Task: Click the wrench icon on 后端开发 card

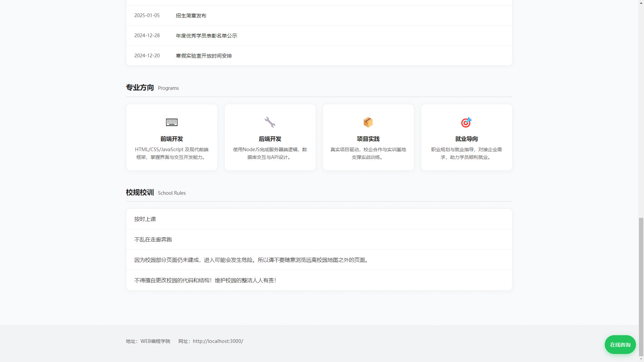Action: pos(270,122)
